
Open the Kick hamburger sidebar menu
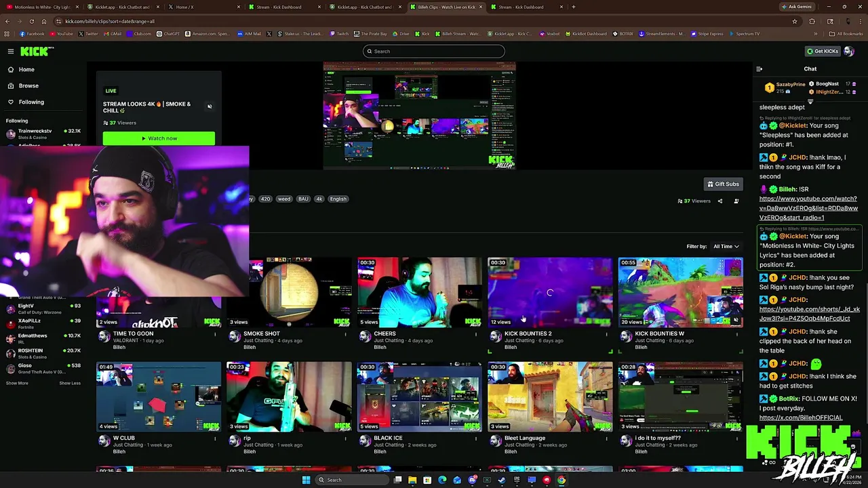(11, 52)
